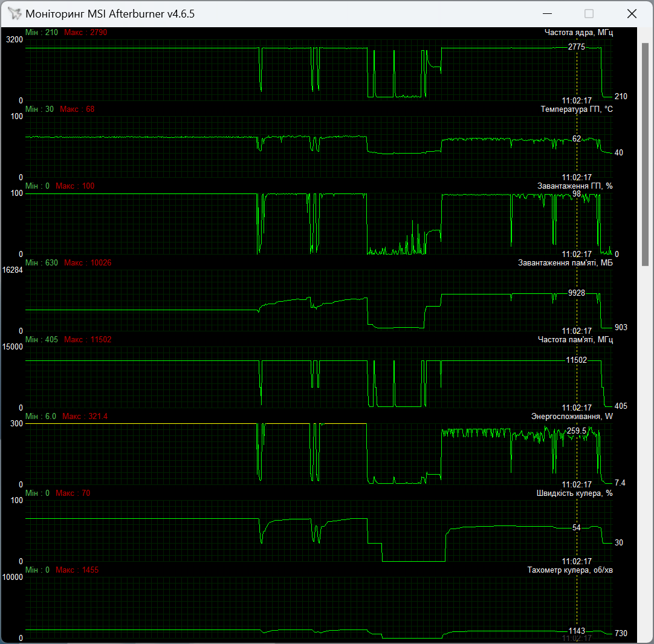
Task: Click current memory usage value 903
Action: click(x=621, y=327)
